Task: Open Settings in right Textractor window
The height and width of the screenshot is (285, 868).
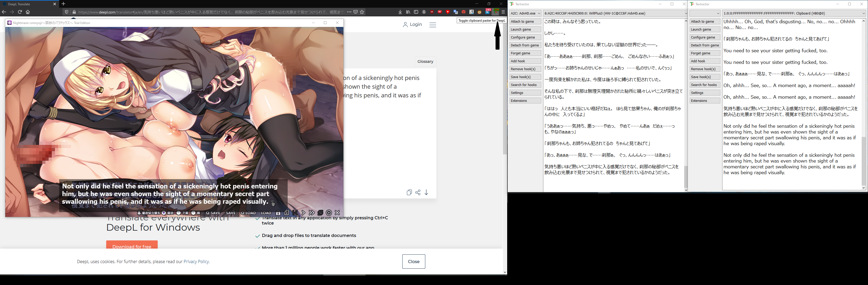Action: pos(704,93)
